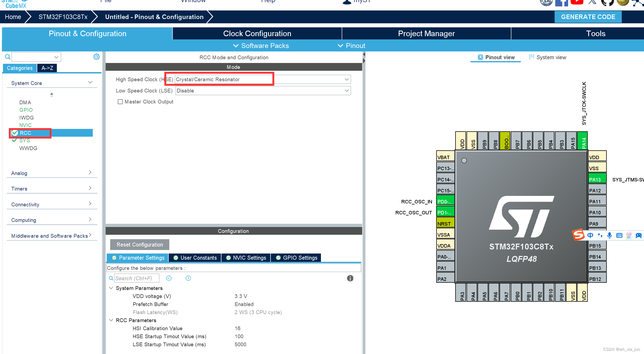The image size is (644, 354).
Task: Switch to System view
Action: point(547,57)
